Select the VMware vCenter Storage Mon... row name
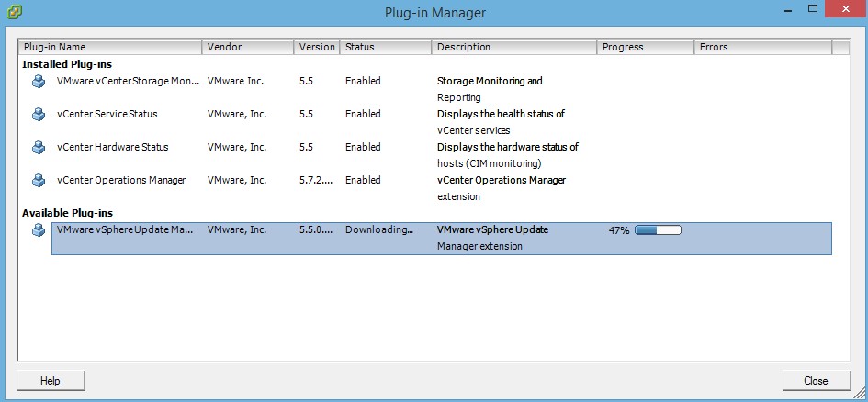 point(128,81)
